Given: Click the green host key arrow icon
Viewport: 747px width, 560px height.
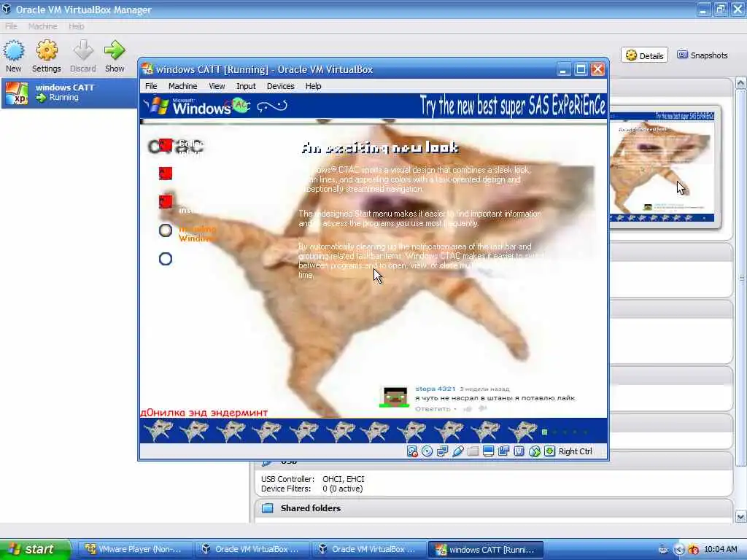Looking at the screenshot, I should pos(550,451).
